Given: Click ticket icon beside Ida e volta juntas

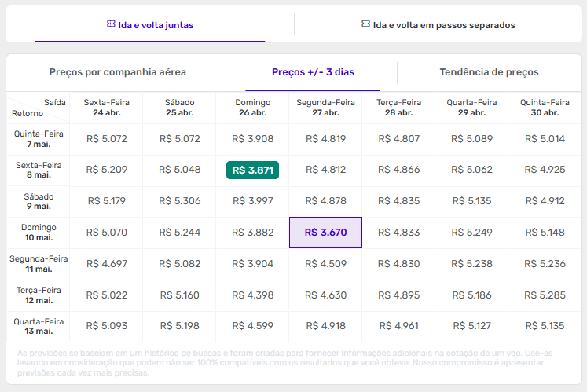Looking at the screenshot, I should (111, 24).
